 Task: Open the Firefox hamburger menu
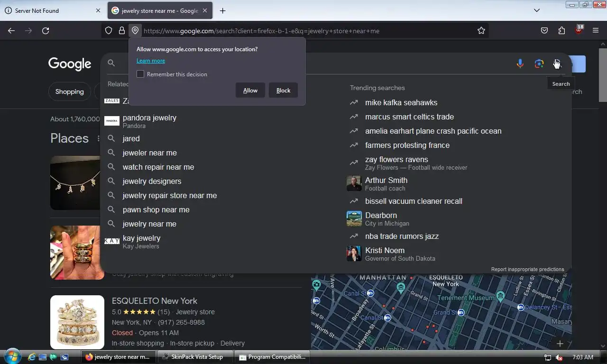pyautogui.click(x=596, y=31)
